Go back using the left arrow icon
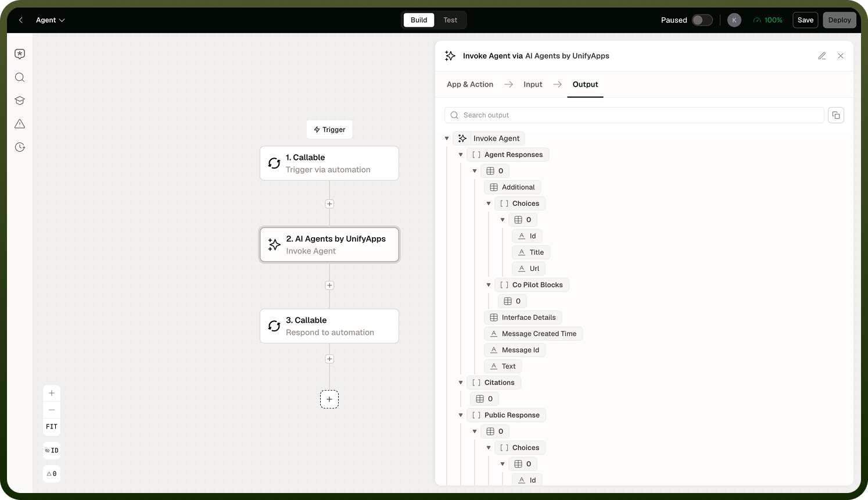 [21, 20]
